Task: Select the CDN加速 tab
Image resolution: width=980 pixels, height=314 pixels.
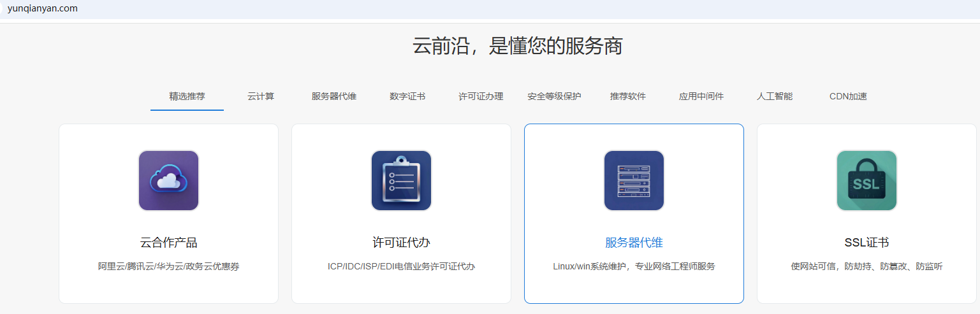Action: [x=848, y=97]
